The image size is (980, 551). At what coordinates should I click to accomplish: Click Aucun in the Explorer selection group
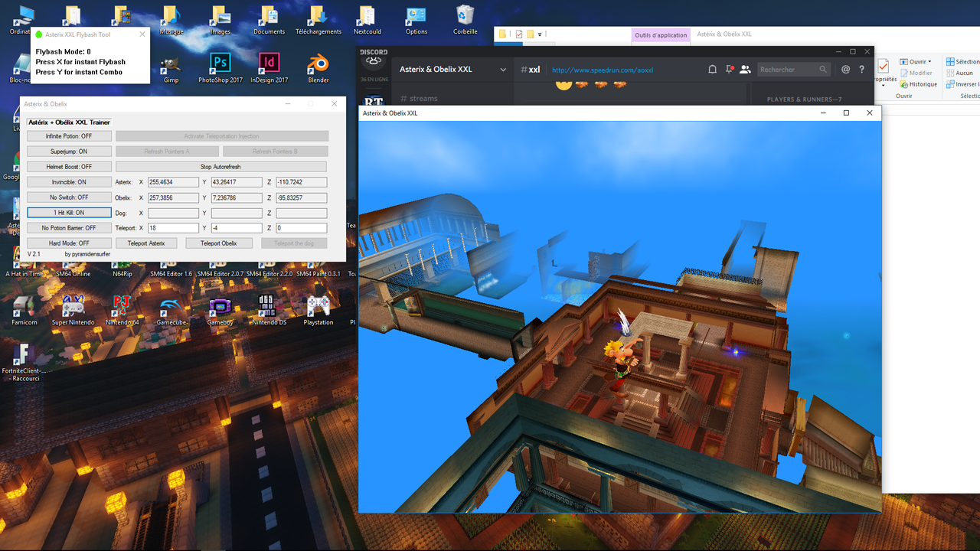point(959,73)
